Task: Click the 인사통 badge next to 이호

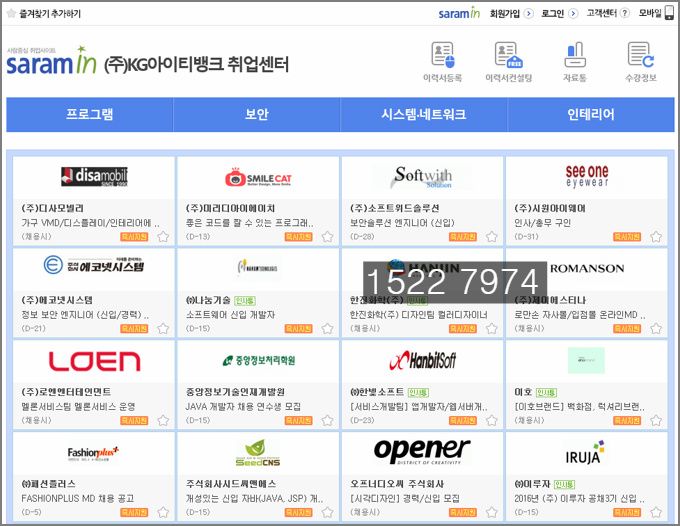Action: point(546,393)
